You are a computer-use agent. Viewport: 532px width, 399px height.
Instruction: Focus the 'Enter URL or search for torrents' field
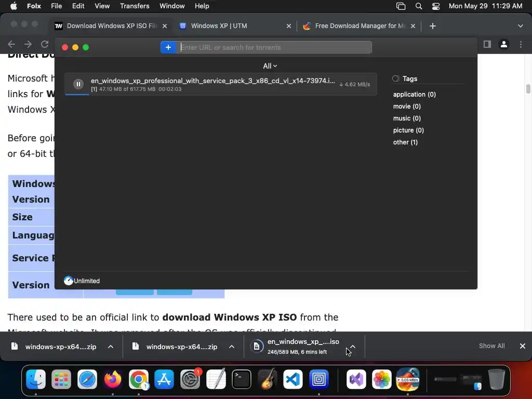click(274, 47)
